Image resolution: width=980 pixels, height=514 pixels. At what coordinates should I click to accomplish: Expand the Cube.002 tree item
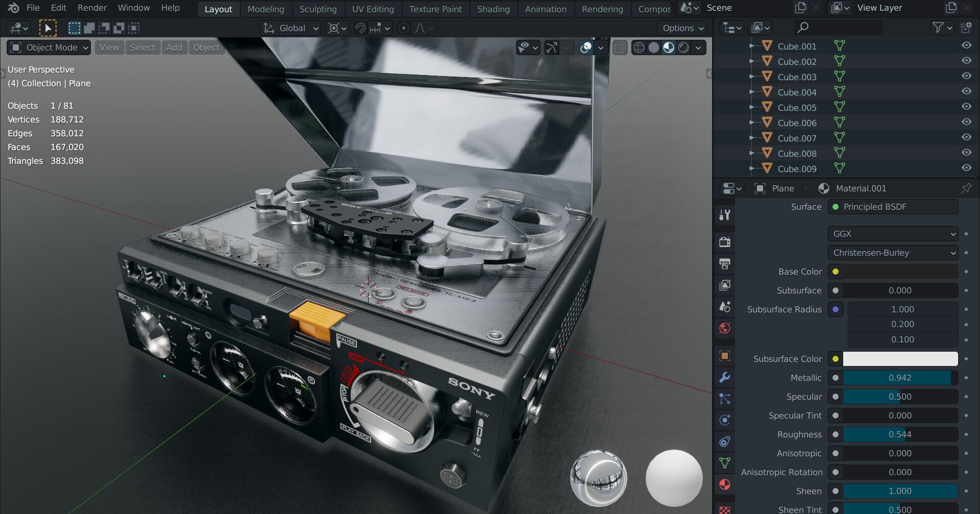click(x=751, y=61)
